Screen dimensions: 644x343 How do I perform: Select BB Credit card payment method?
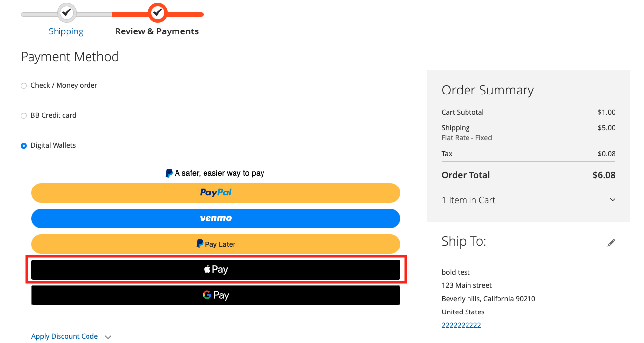pos(23,115)
